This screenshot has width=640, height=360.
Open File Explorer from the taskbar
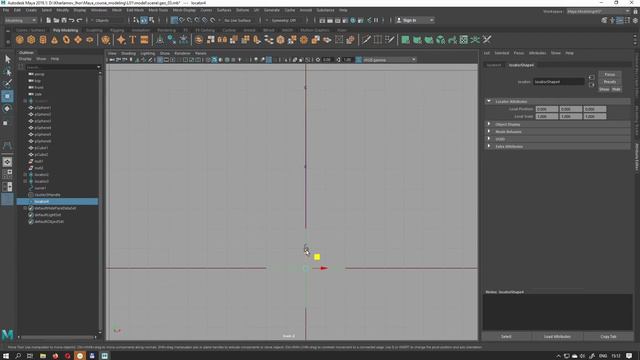(43, 356)
